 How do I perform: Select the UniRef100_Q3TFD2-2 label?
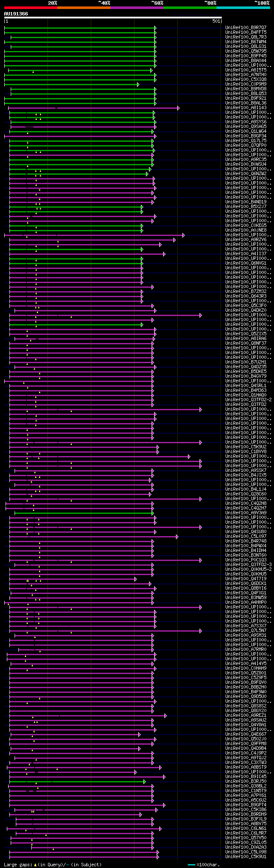pyautogui.click(x=248, y=400)
